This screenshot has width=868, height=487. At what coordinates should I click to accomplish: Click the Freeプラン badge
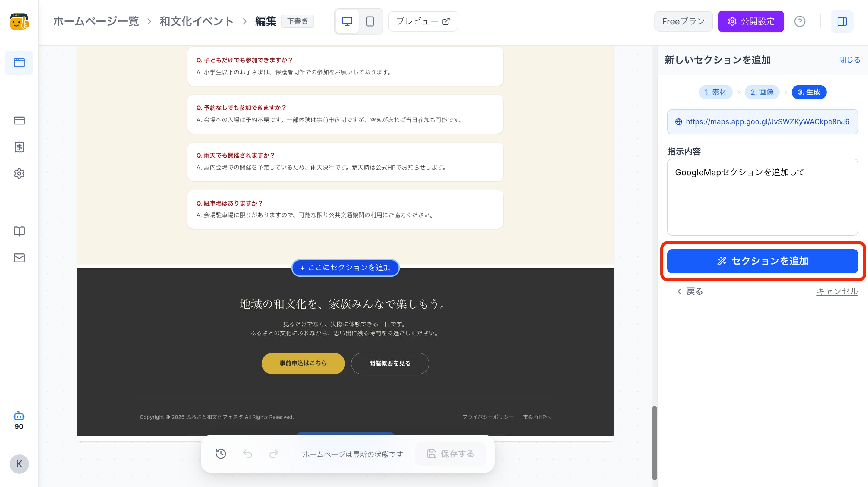(x=683, y=22)
